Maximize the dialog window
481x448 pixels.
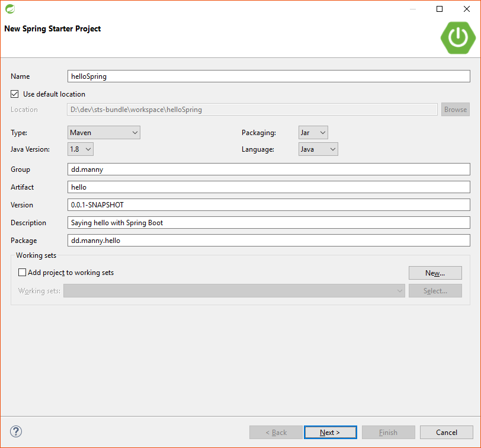[x=440, y=9]
